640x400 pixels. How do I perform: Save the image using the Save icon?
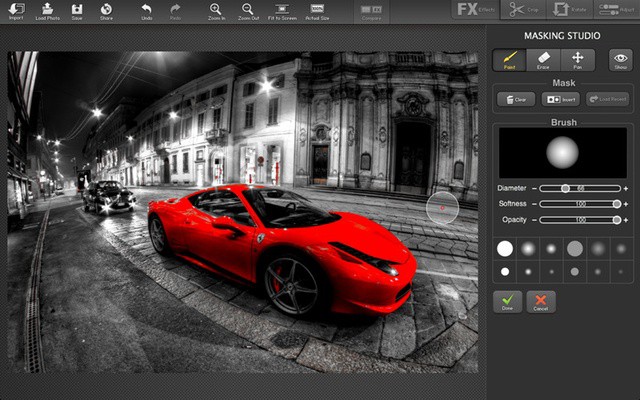pyautogui.click(x=77, y=11)
